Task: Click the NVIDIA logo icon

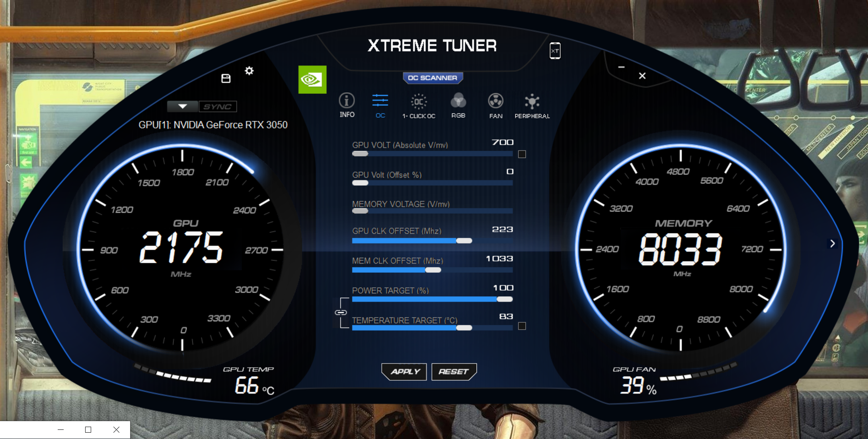Action: [312, 80]
